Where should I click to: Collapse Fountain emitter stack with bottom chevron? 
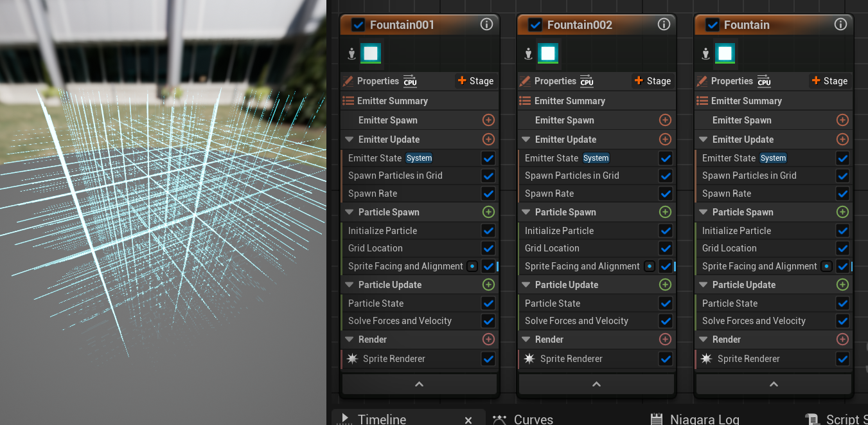pyautogui.click(x=774, y=384)
